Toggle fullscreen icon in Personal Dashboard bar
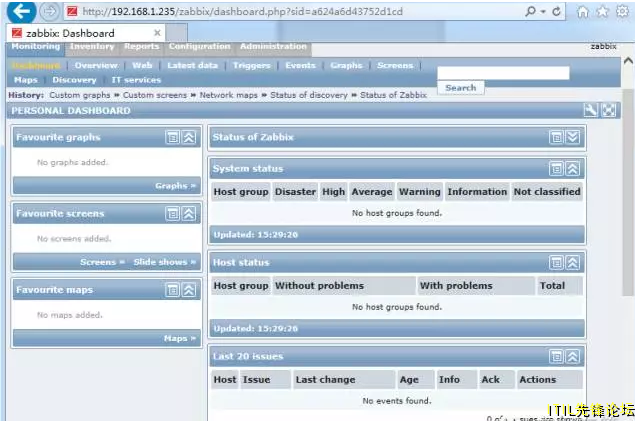Screen dimensions: 635x421 609,110
